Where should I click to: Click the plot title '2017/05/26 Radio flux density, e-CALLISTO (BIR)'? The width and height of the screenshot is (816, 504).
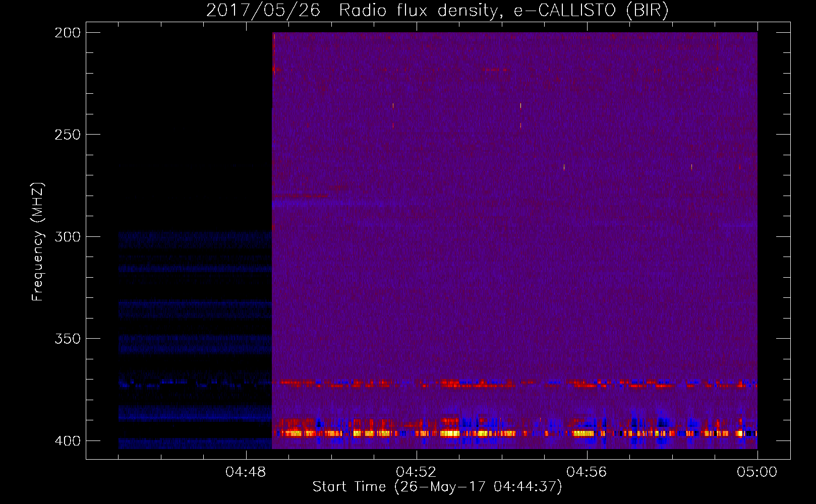(x=437, y=10)
